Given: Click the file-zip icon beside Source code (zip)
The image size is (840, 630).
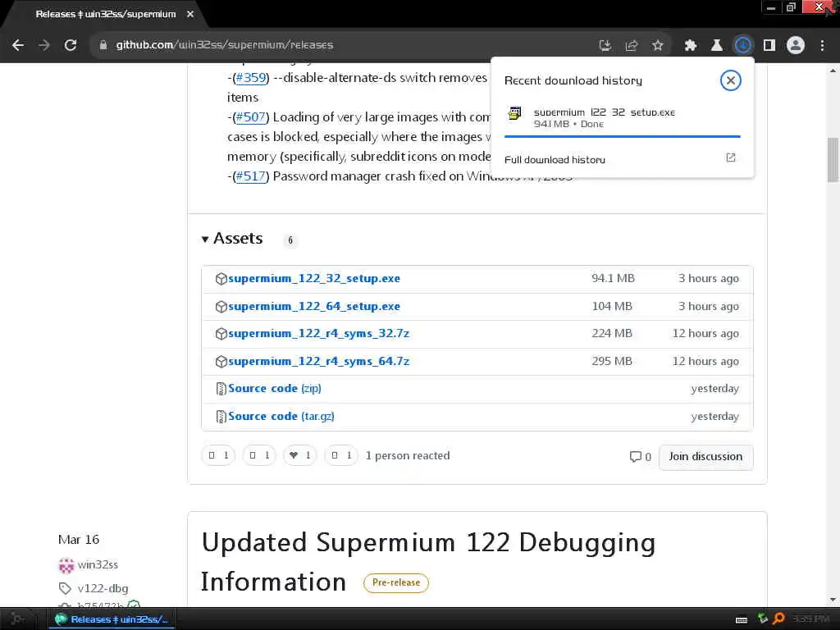Looking at the screenshot, I should [221, 389].
